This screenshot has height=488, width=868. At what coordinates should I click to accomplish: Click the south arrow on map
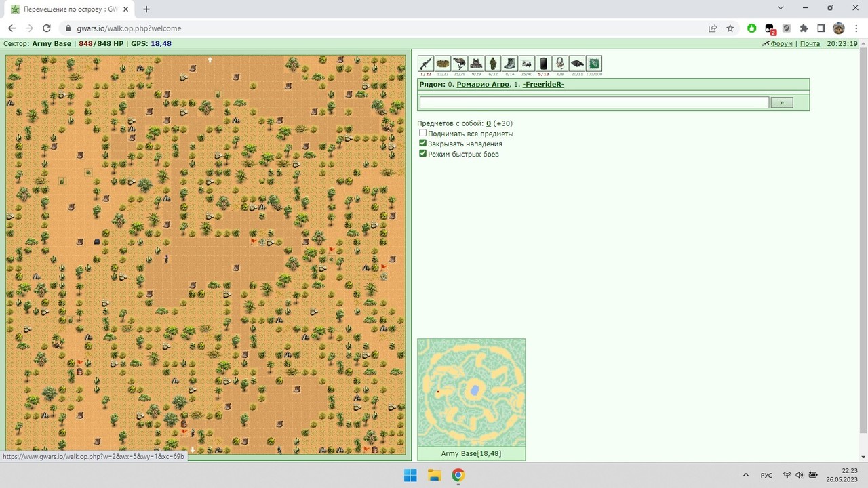point(193,449)
